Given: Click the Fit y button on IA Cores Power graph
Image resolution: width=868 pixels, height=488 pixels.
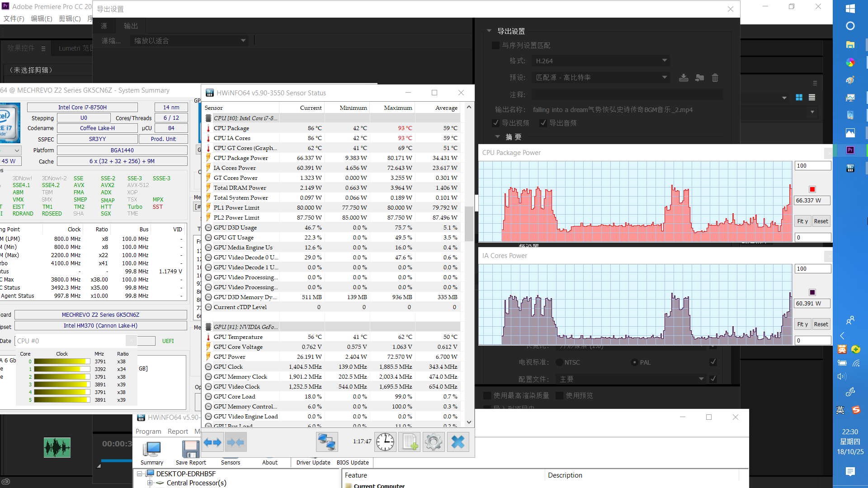Looking at the screenshot, I should pyautogui.click(x=802, y=324).
